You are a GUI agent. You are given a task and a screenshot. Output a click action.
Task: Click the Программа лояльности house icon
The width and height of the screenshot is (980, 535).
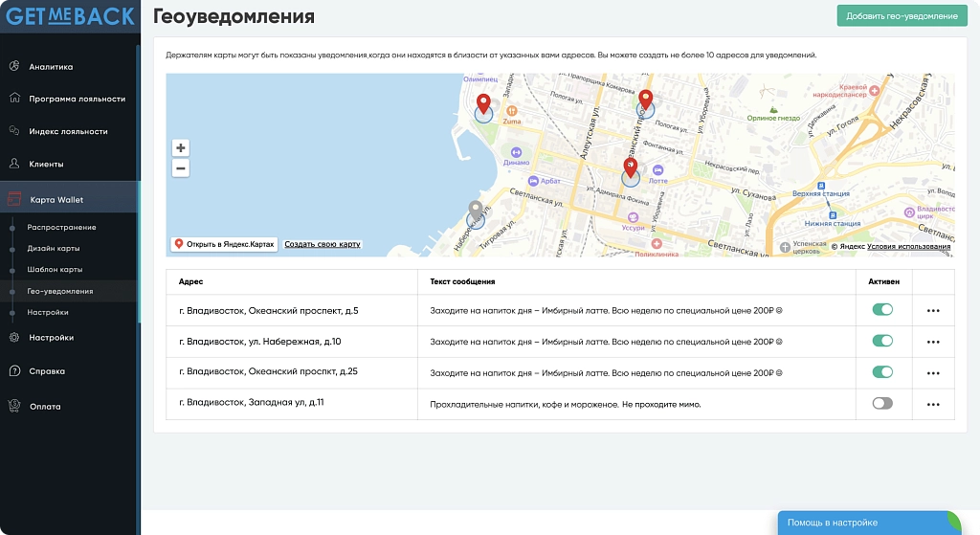point(14,99)
